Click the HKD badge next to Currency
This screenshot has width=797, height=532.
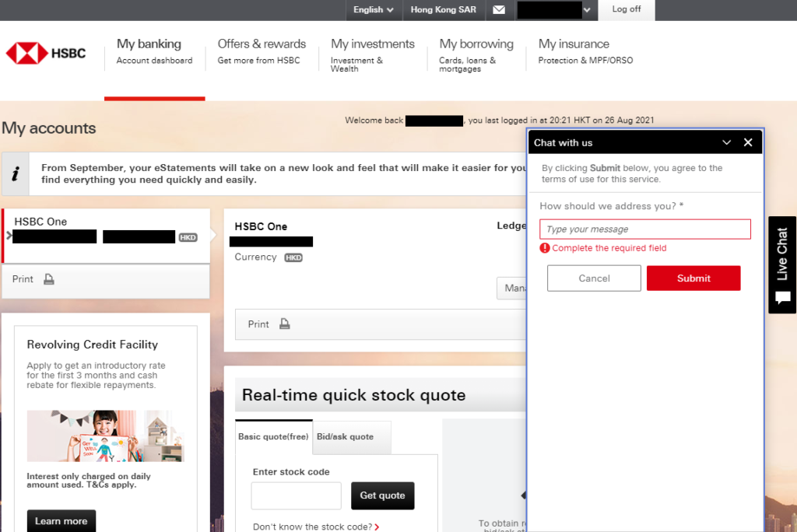click(x=293, y=257)
